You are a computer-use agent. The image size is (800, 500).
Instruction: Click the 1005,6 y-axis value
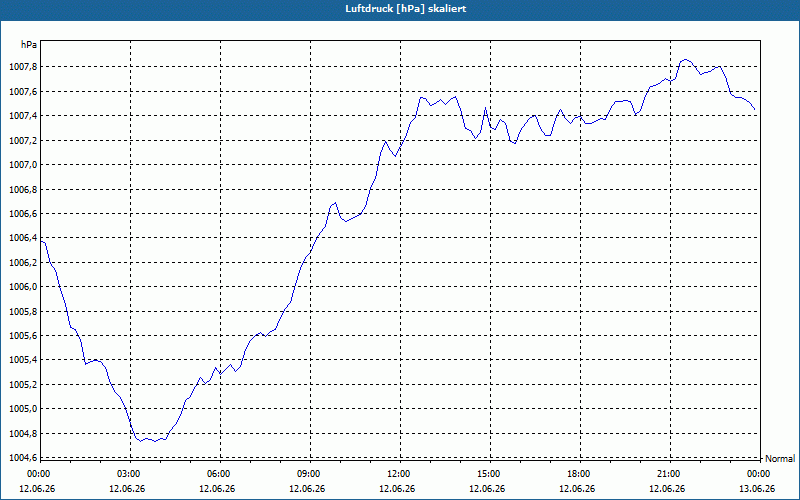click(x=23, y=336)
